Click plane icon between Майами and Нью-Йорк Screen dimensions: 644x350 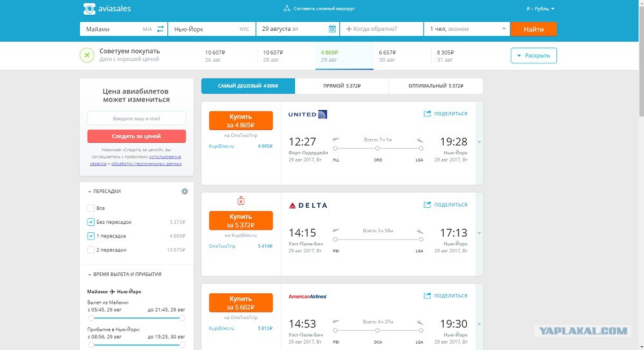point(112,291)
